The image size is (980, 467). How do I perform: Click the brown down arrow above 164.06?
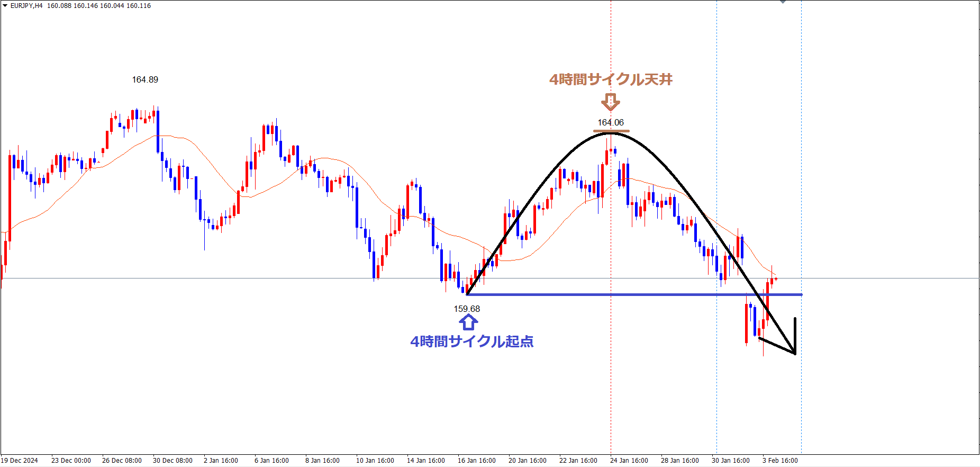coord(611,102)
